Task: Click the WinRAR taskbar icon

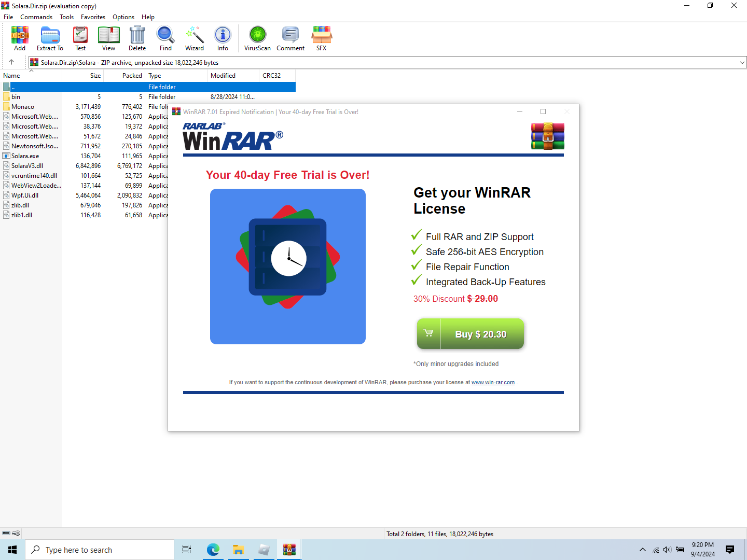Action: pyautogui.click(x=289, y=550)
